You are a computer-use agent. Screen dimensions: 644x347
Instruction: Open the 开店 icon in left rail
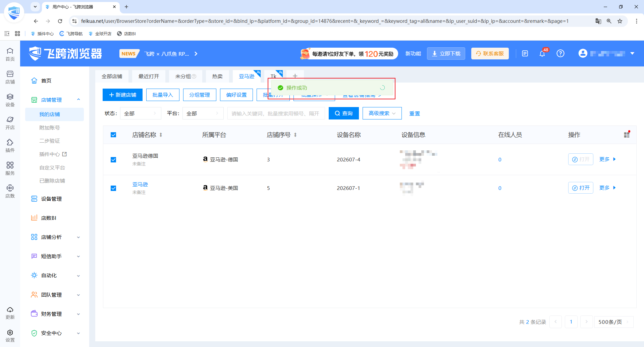coord(10,123)
